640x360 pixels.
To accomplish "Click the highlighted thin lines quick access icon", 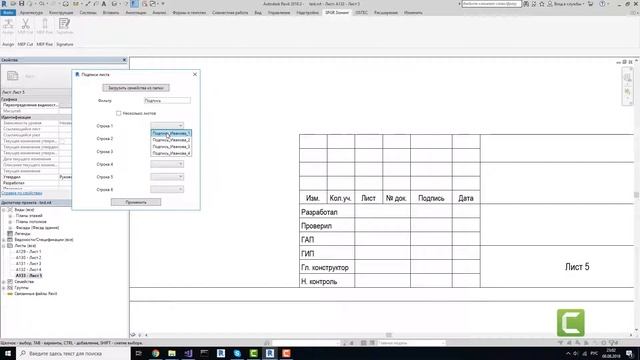I will coord(134,4).
